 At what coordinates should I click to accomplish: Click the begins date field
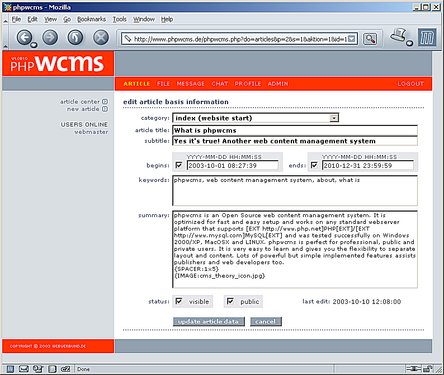click(233, 165)
